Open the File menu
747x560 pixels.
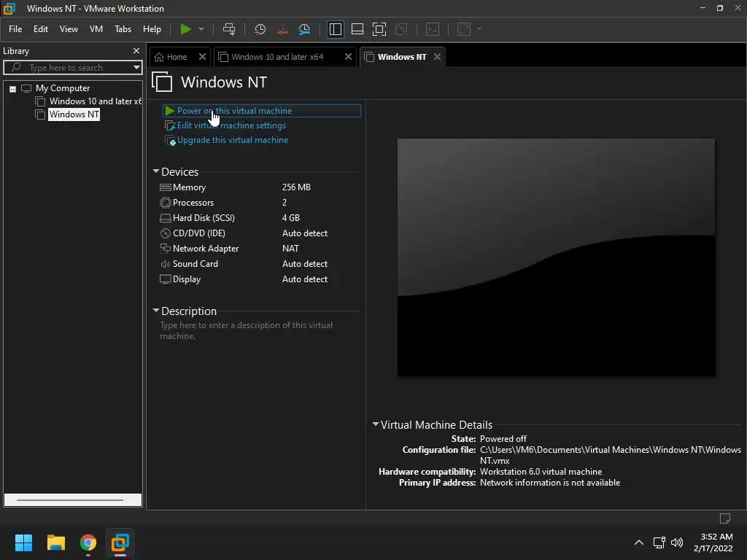tap(15, 29)
